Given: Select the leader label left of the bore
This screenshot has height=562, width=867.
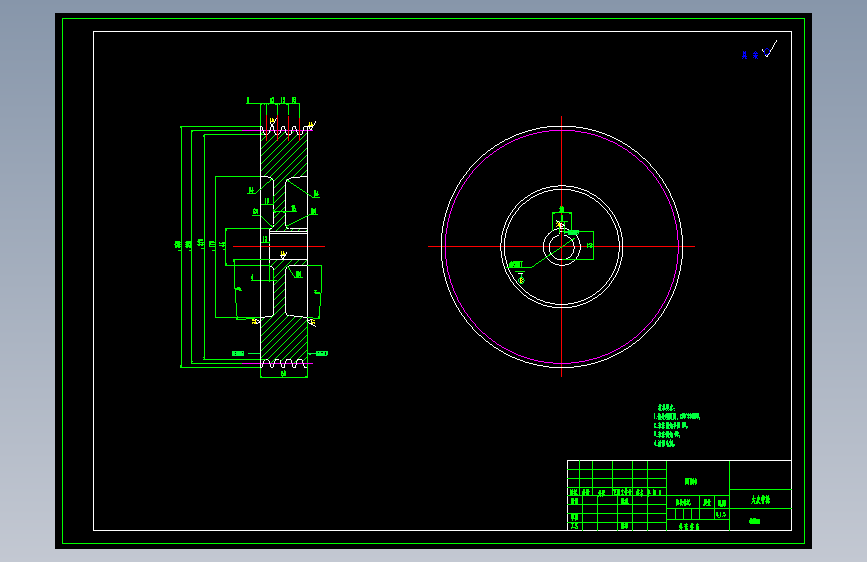Looking at the screenshot, I should pyautogui.click(x=516, y=264).
